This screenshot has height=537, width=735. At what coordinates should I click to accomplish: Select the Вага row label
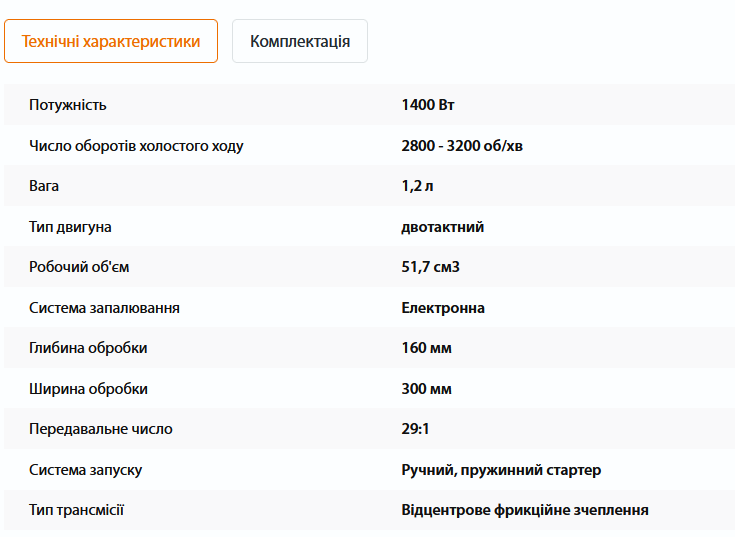pyautogui.click(x=44, y=186)
